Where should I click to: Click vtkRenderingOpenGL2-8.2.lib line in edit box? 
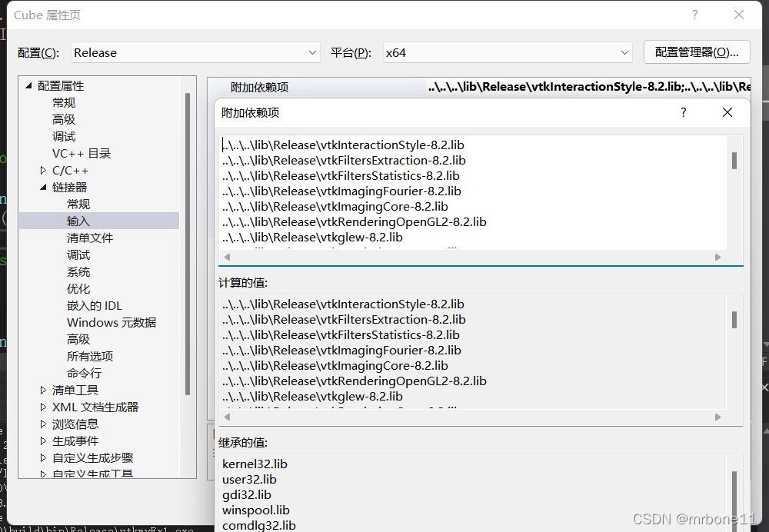click(354, 221)
